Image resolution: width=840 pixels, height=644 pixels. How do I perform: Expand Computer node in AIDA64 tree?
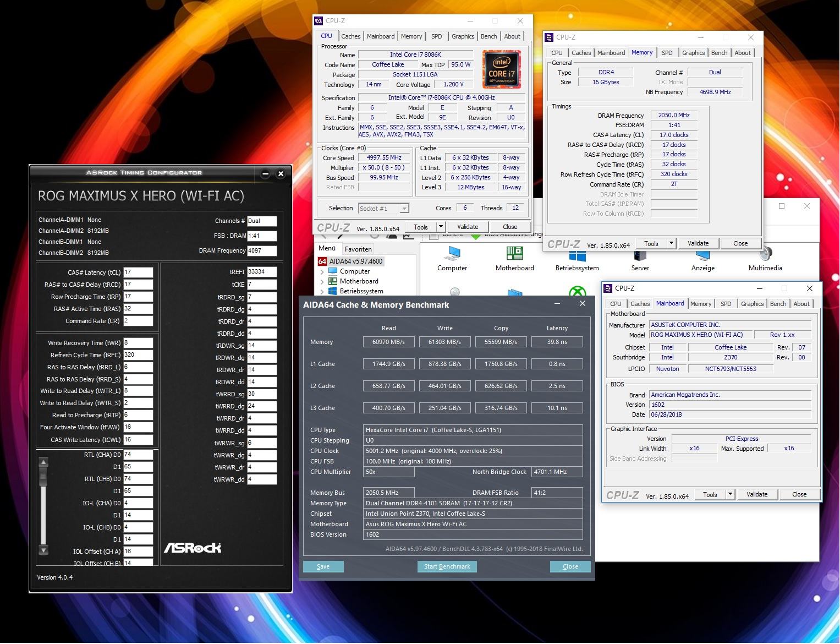click(x=322, y=271)
